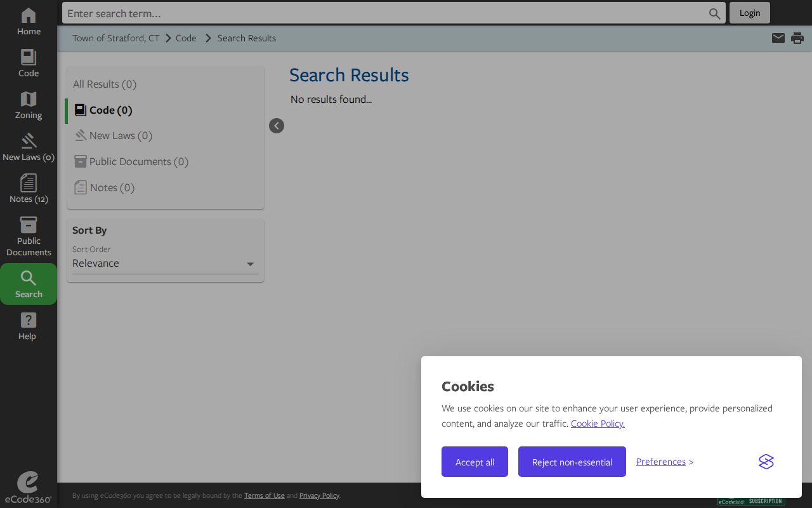
Task: Open the Terms of Use link
Action: (265, 495)
